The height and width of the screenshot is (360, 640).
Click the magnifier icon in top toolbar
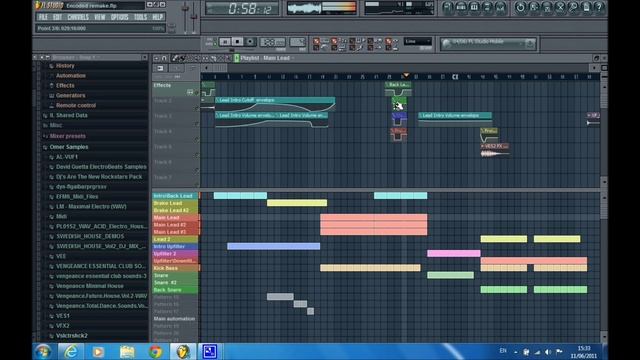573,7
